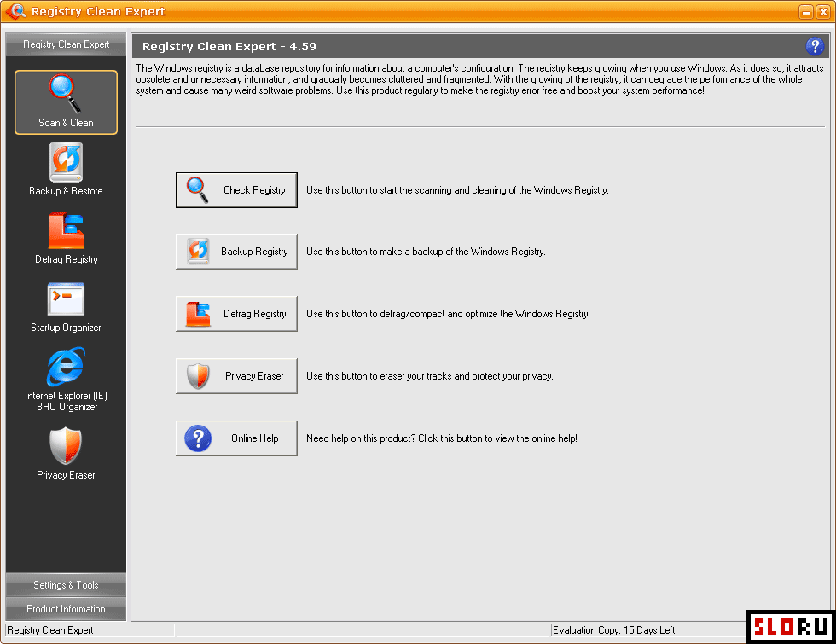This screenshot has height=644, width=836.
Task: Click the defrag/compact description text
Action: [x=448, y=314]
